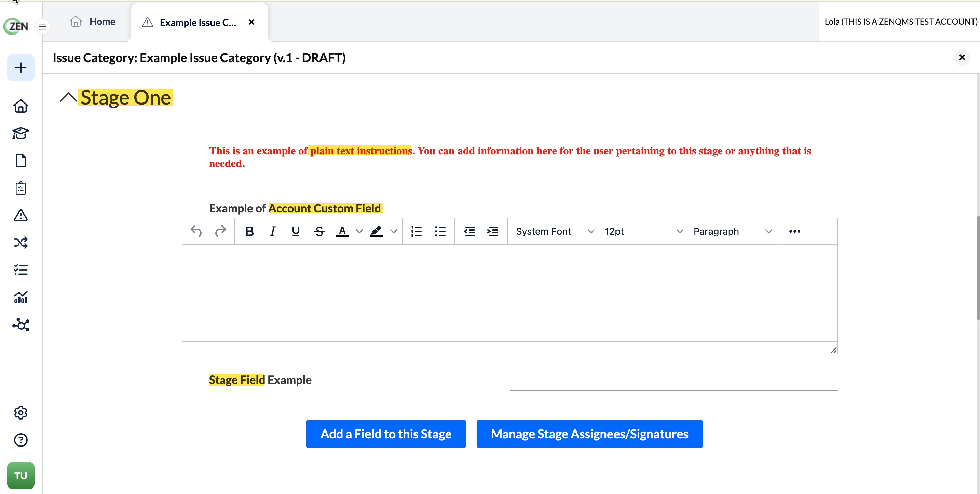Toggle the hamburger sidebar menu

[x=42, y=27]
